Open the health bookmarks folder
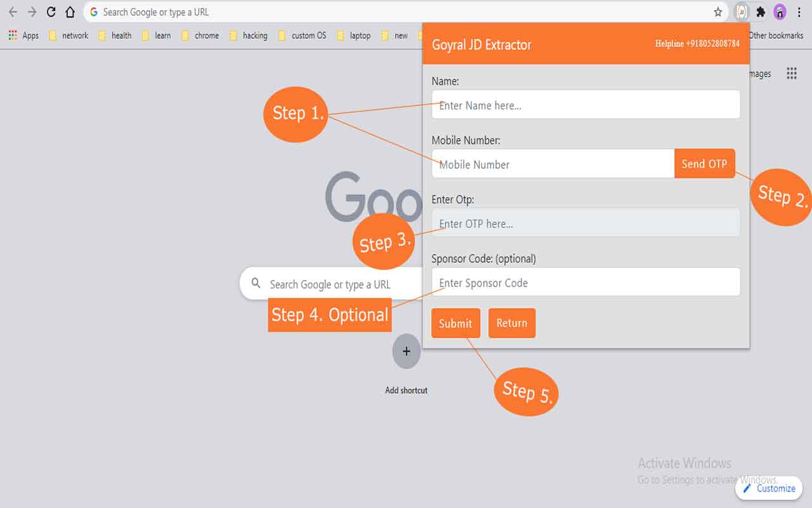 pyautogui.click(x=115, y=36)
